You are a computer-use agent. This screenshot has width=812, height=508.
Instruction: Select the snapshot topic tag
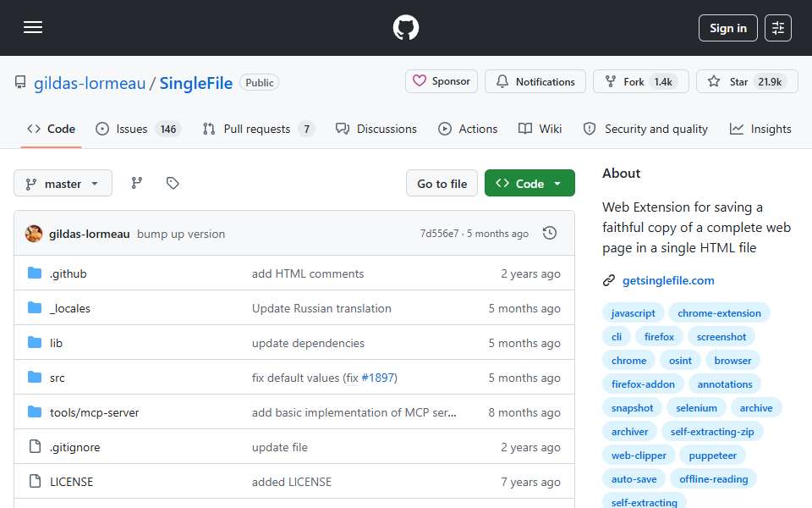632,408
